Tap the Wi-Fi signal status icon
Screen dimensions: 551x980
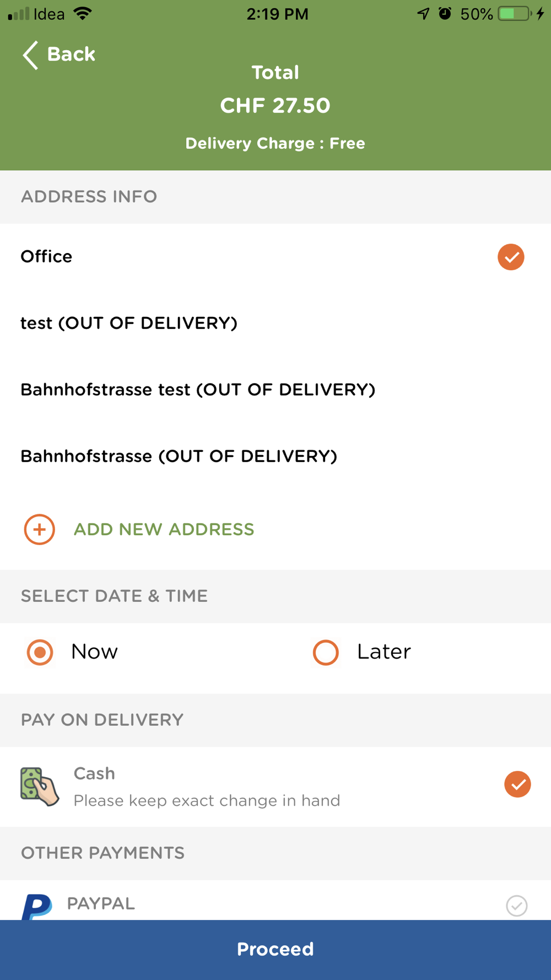[83, 14]
